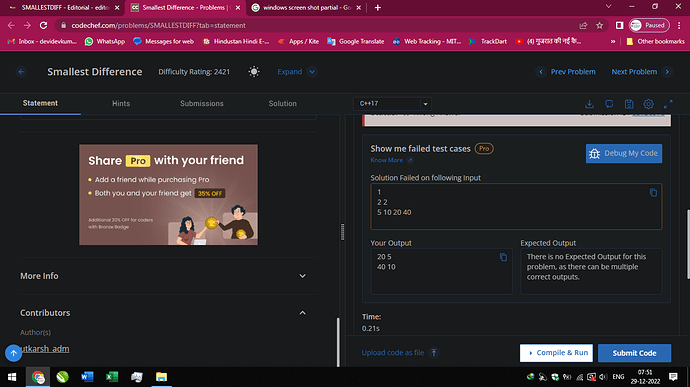Open the Google Translate bookmark
Image resolution: width=690 pixels, height=387 pixels.
(356, 41)
